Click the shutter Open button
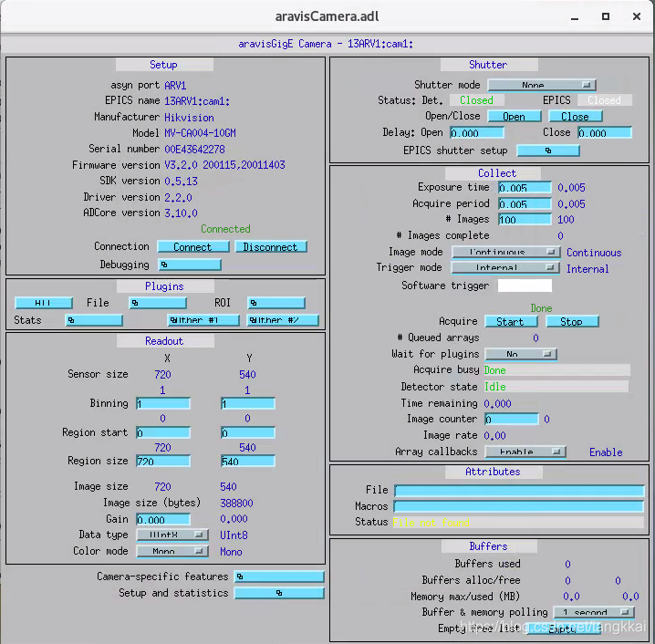 [515, 117]
